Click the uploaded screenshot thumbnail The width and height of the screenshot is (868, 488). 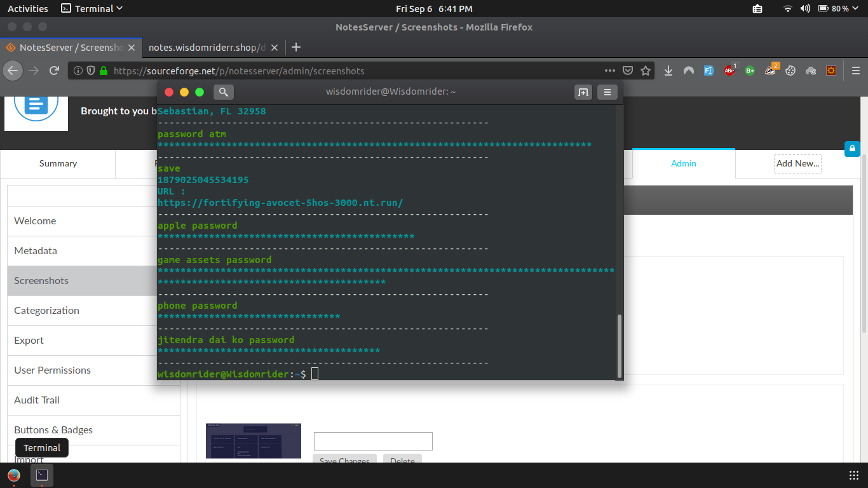pos(254,441)
